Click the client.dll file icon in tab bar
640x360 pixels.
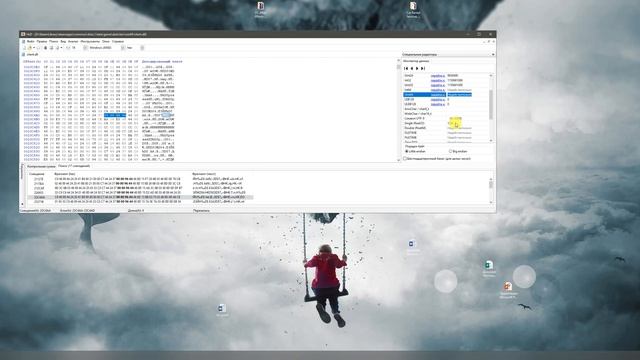[x=24, y=54]
